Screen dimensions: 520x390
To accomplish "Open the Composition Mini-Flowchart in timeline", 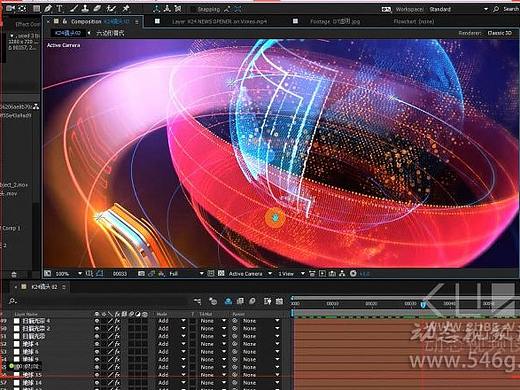I will click(x=198, y=301).
